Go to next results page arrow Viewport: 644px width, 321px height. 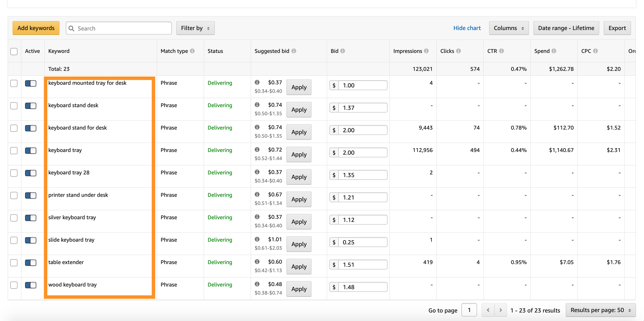tap(501, 310)
